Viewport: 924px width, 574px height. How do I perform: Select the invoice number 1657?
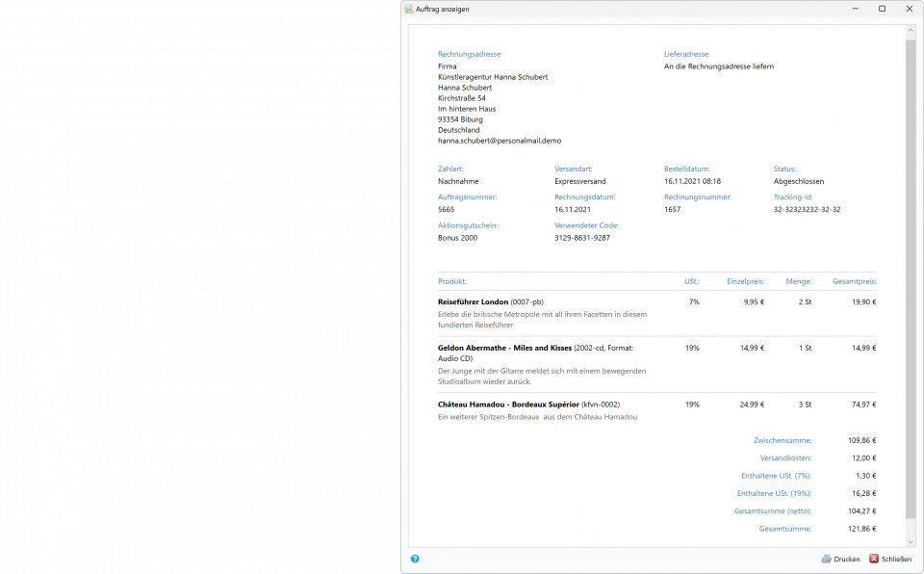pyautogui.click(x=672, y=209)
